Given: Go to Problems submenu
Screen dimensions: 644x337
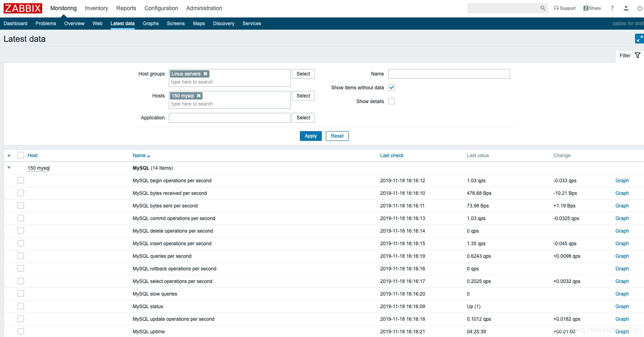Looking at the screenshot, I should 46,24.
